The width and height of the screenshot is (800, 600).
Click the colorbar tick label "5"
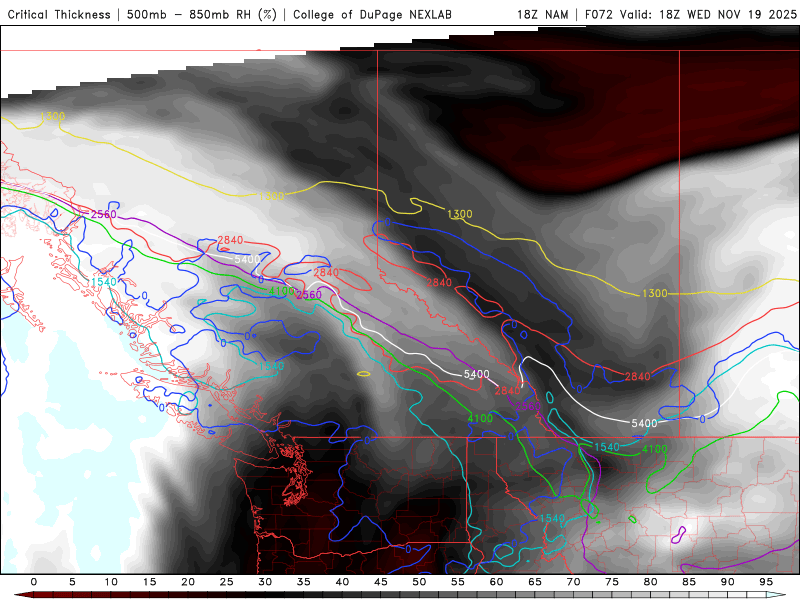(72, 582)
